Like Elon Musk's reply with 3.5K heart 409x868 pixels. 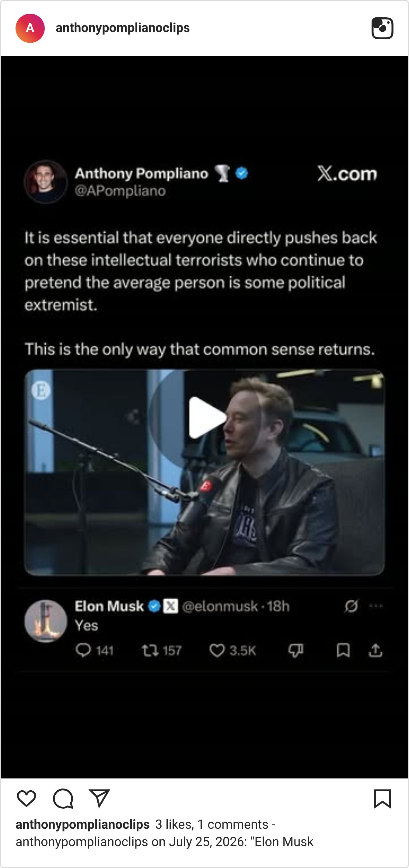click(x=217, y=650)
